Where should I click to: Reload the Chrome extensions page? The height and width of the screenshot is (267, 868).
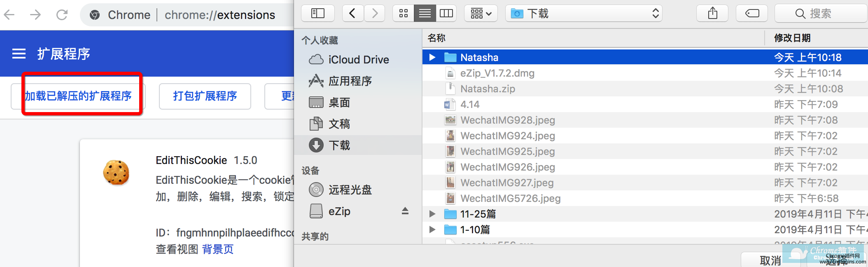point(62,15)
